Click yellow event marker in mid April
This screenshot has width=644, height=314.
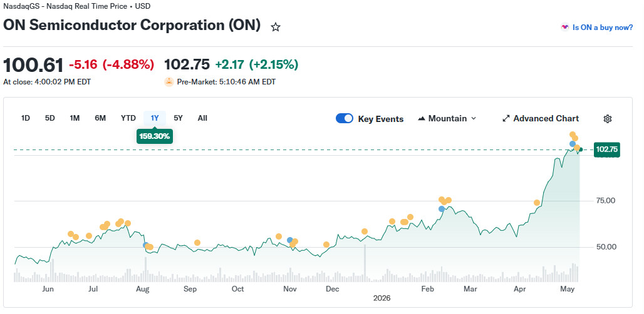pos(536,203)
